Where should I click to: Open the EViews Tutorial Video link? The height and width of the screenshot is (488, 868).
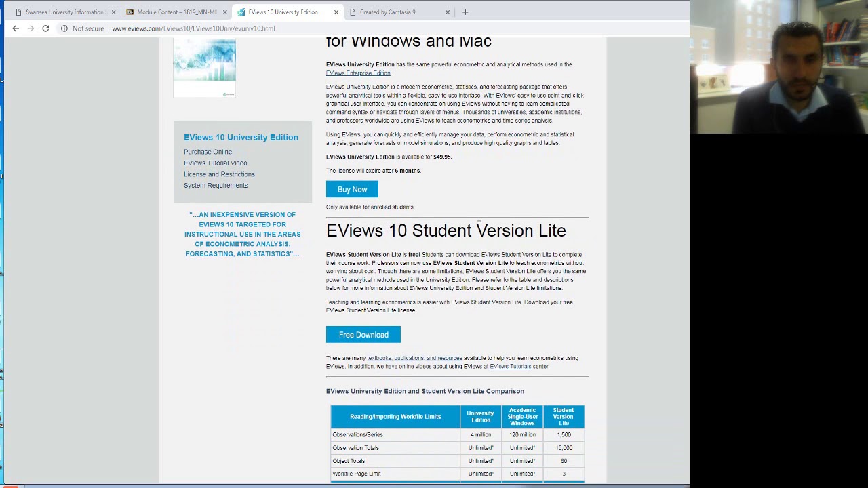215,163
